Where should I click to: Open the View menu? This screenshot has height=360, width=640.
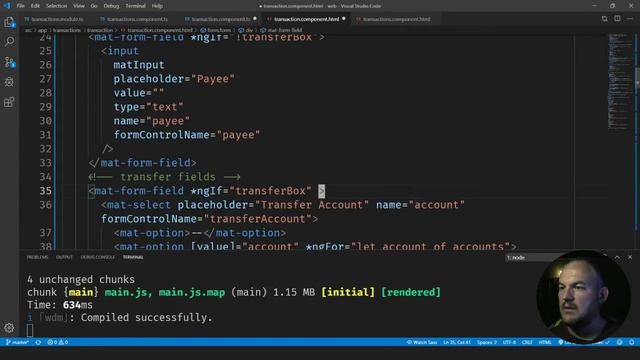tap(79, 6)
